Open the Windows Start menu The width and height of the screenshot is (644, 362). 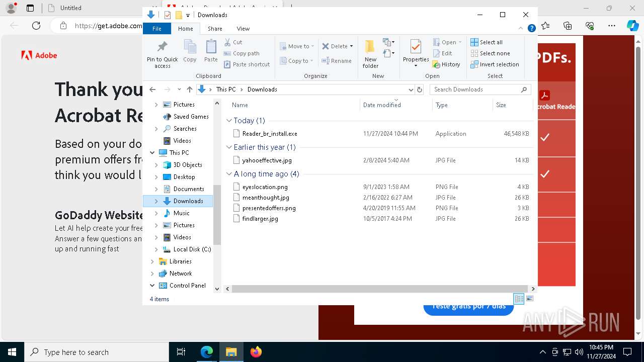point(12,352)
